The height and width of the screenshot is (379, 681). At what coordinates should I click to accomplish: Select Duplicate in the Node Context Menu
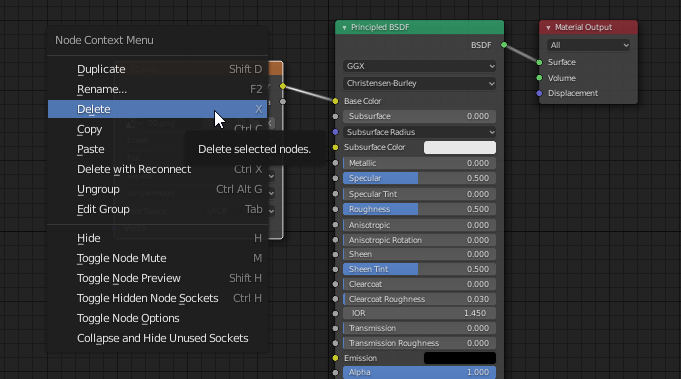(157, 69)
